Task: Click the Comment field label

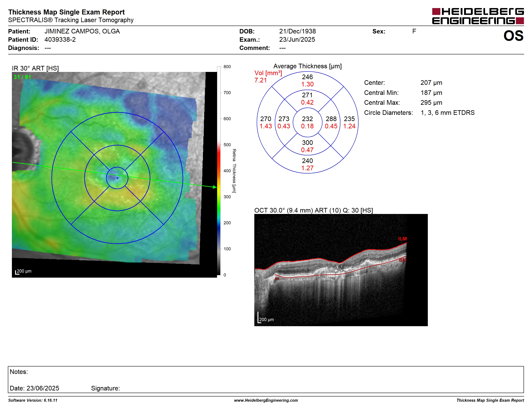Action: [255, 48]
